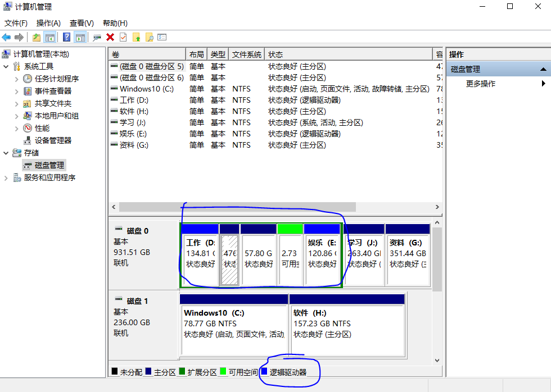Select 工作 (D:) partition block on disk 0
This screenshot has width=551, height=392.
tap(200, 255)
